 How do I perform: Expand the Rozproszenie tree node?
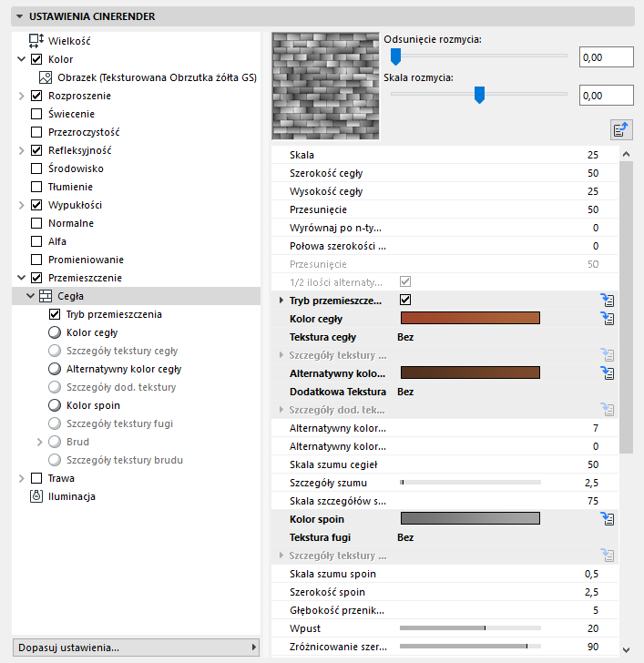(22, 96)
